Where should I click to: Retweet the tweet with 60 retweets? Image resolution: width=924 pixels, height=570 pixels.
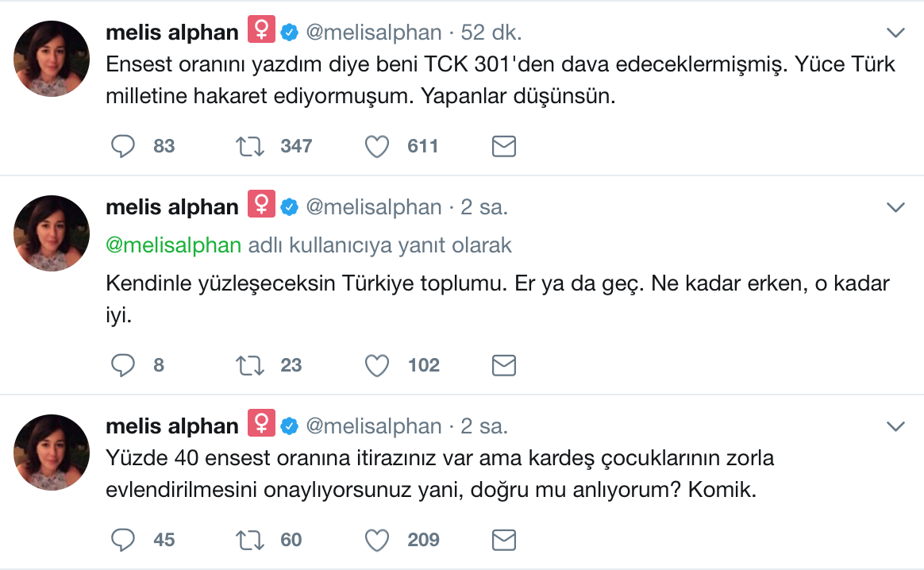click(x=250, y=540)
